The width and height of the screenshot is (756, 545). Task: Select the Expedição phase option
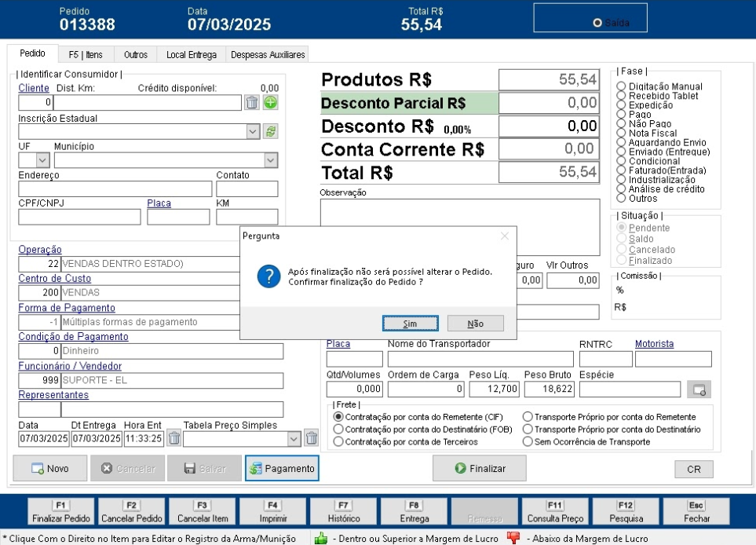tap(621, 105)
